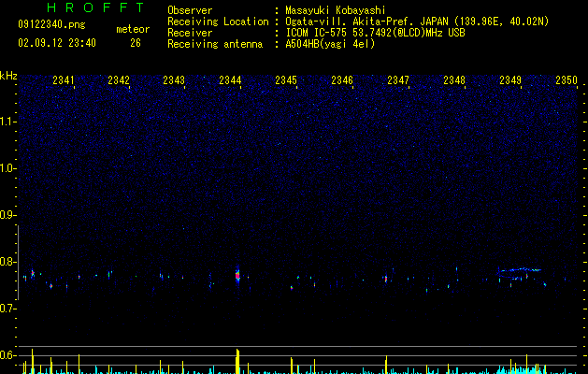This screenshot has height=374, width=588.
Task: Click the 0.9 kHz frequency label
Action: [7, 215]
